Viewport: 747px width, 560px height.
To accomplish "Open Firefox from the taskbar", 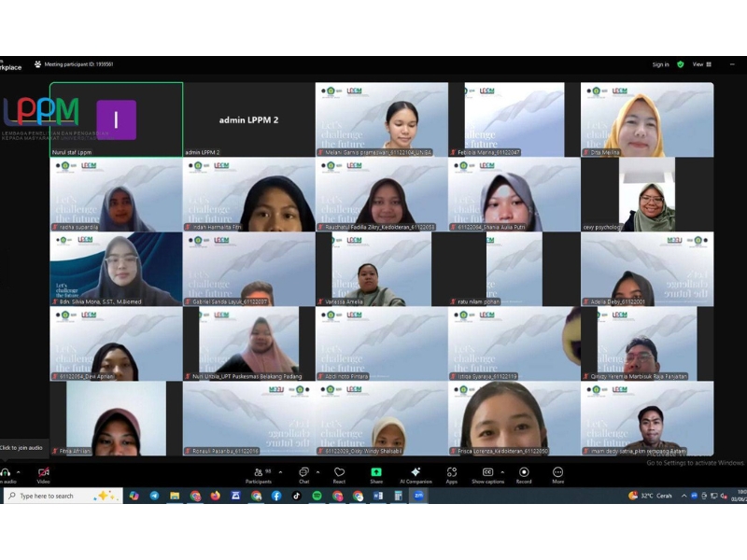I will coord(216,496).
